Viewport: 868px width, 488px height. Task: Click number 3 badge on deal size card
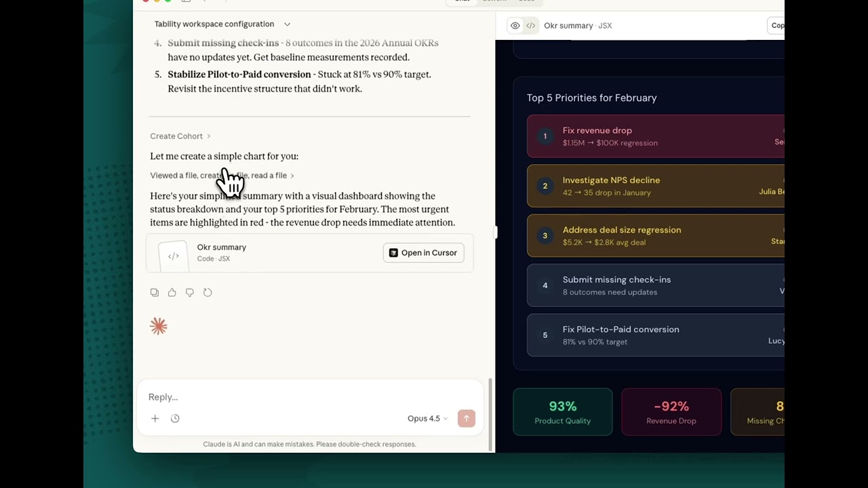545,236
